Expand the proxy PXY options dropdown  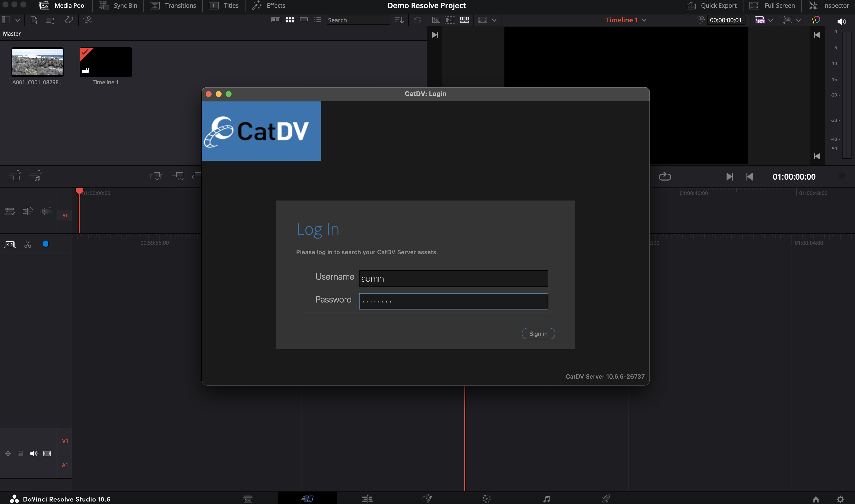coord(770,20)
